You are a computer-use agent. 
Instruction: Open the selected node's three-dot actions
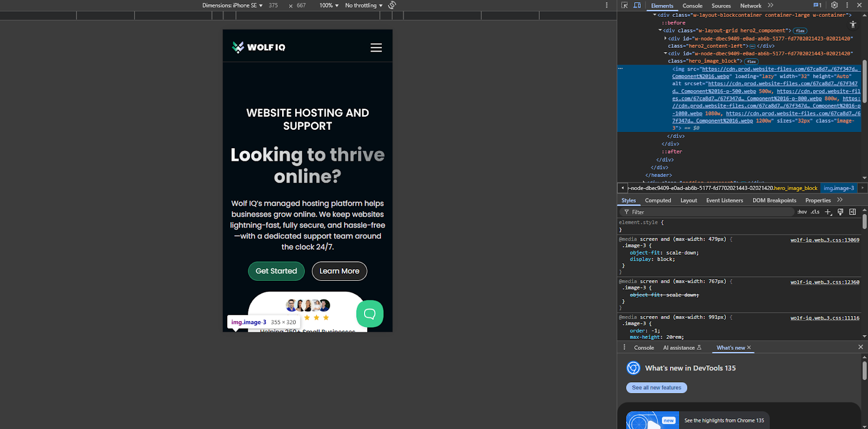tap(621, 68)
